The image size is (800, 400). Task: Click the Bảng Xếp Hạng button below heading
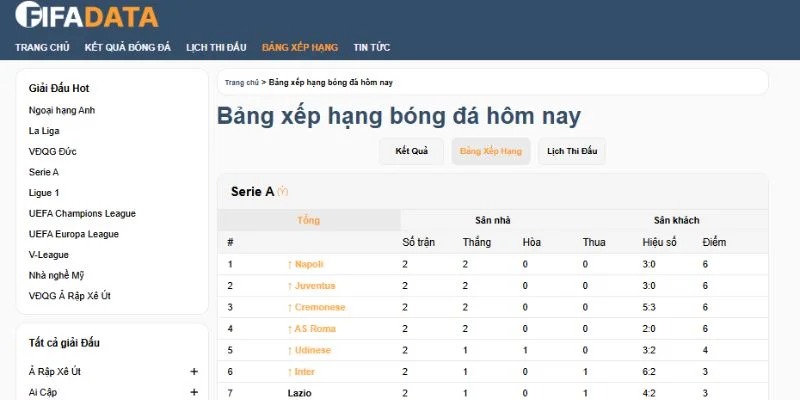491,151
